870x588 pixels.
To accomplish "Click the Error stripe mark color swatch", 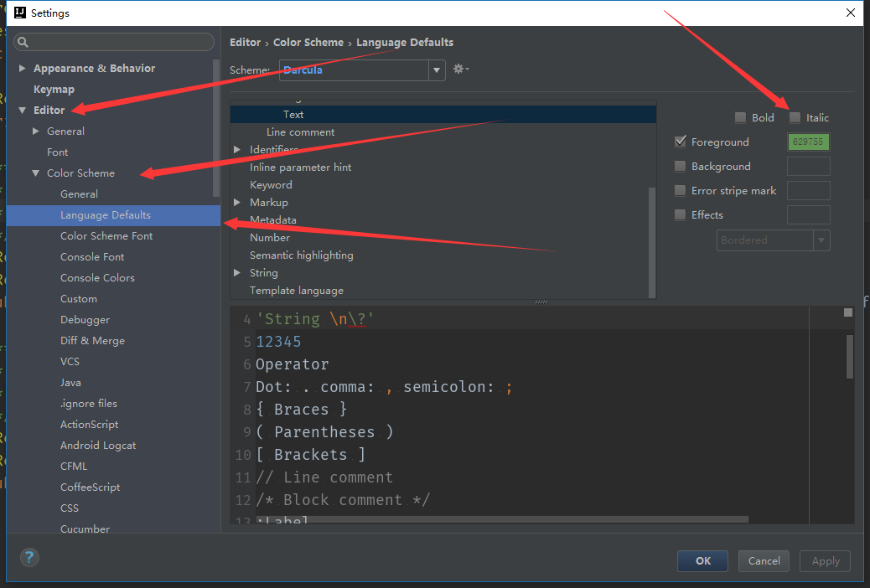I will click(809, 191).
